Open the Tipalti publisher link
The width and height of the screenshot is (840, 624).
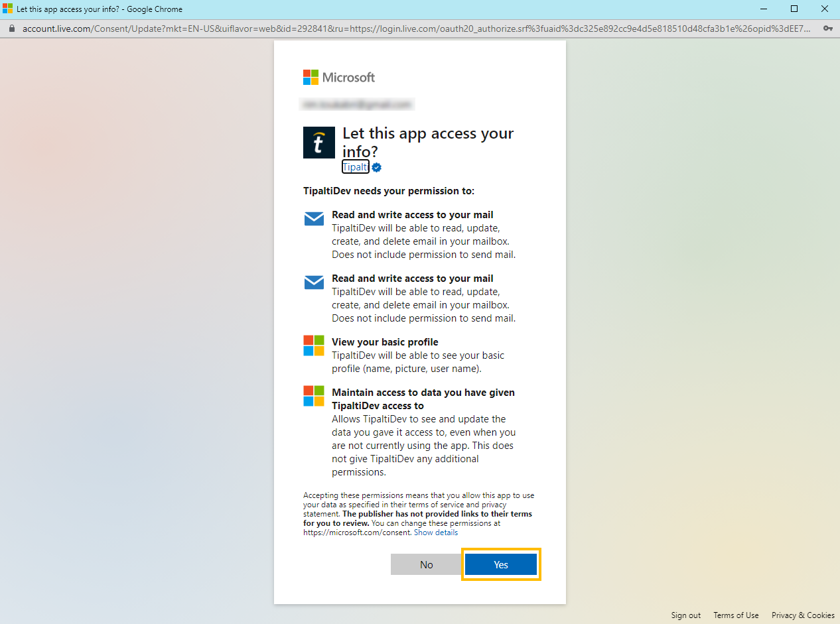355,167
